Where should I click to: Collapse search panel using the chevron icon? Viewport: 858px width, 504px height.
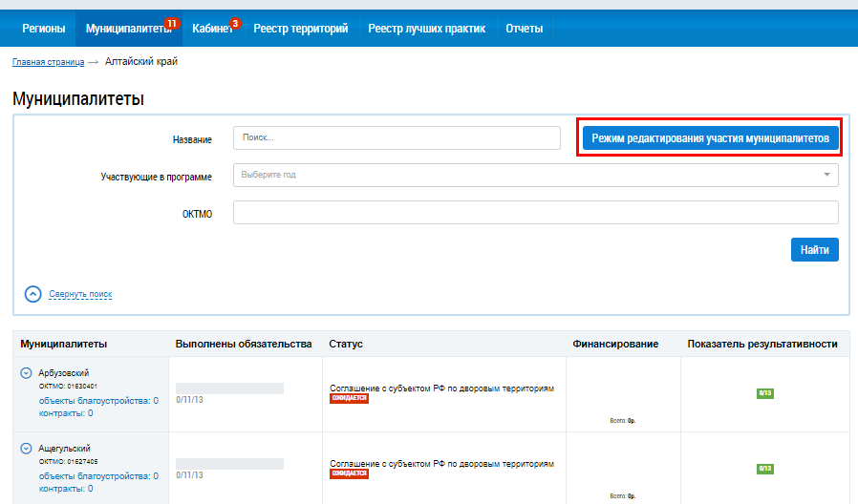pyautogui.click(x=33, y=294)
